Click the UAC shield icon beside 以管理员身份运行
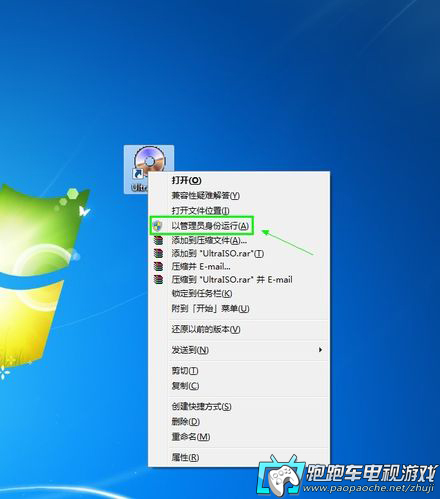This screenshot has width=440, height=499. click(x=158, y=226)
